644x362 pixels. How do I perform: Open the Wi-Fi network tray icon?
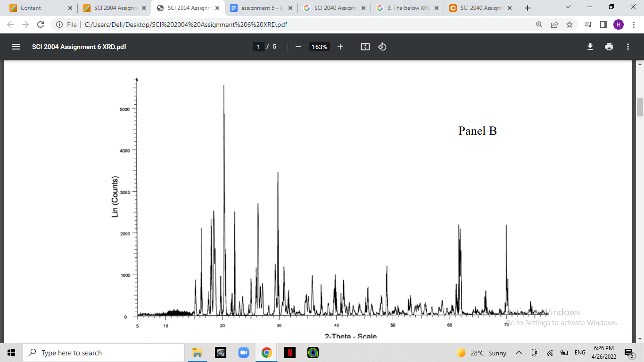[549, 353]
